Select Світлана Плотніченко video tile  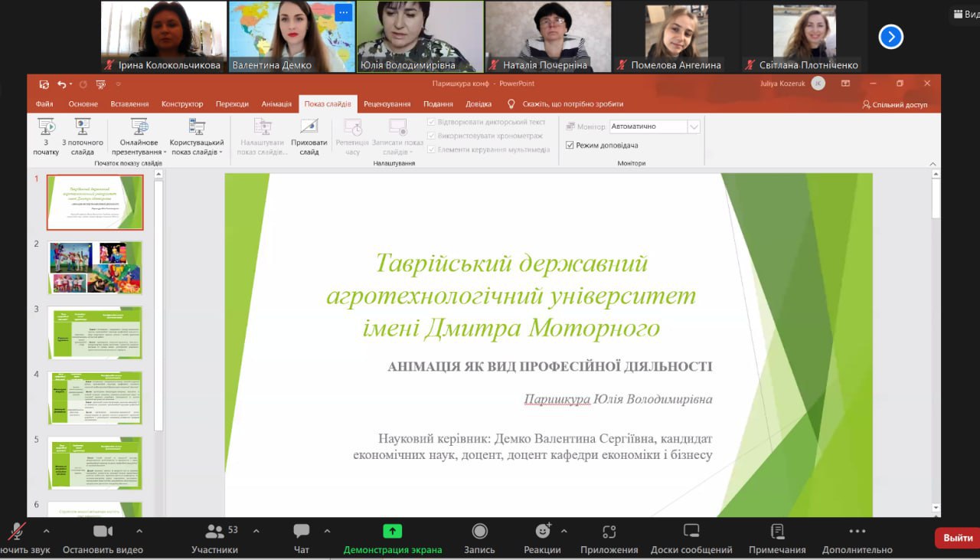point(804,36)
